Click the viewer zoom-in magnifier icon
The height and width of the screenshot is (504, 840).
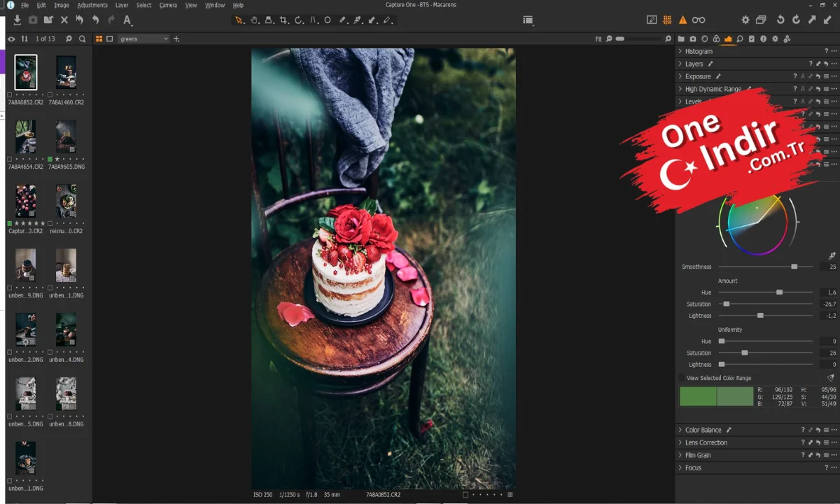point(667,39)
